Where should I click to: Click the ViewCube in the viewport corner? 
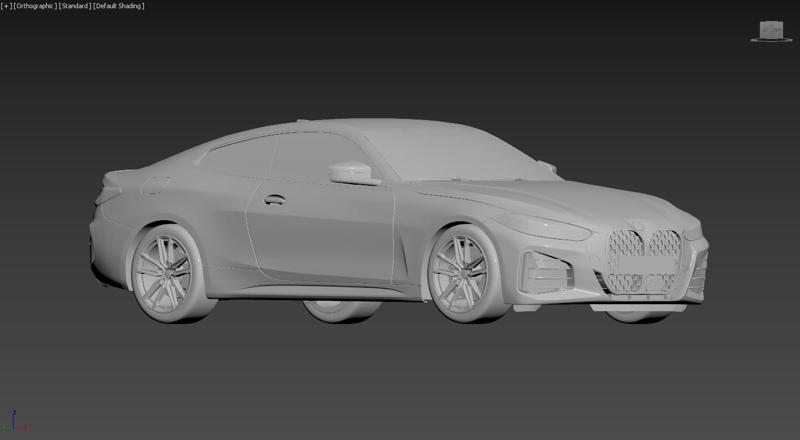[771, 32]
